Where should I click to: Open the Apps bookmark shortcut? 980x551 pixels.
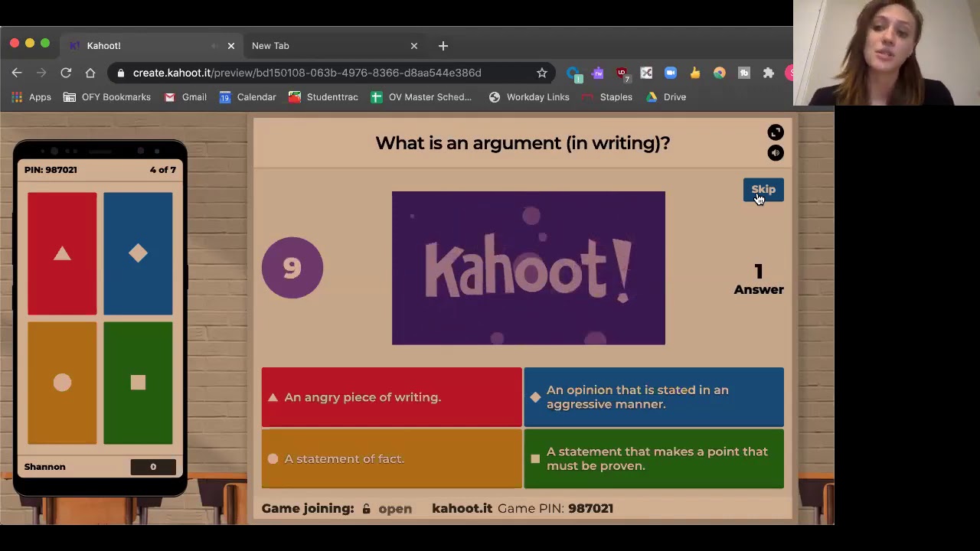point(31,97)
